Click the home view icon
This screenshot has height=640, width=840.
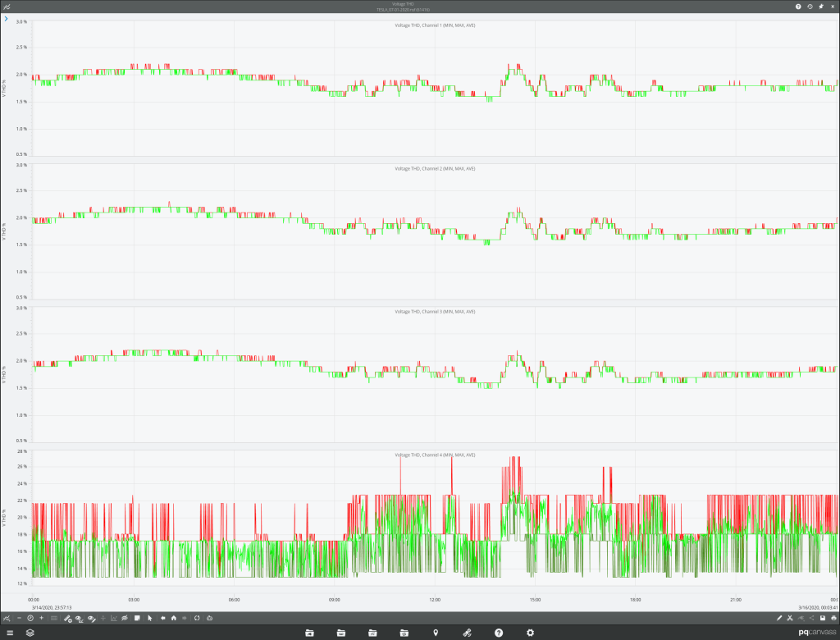click(174, 617)
